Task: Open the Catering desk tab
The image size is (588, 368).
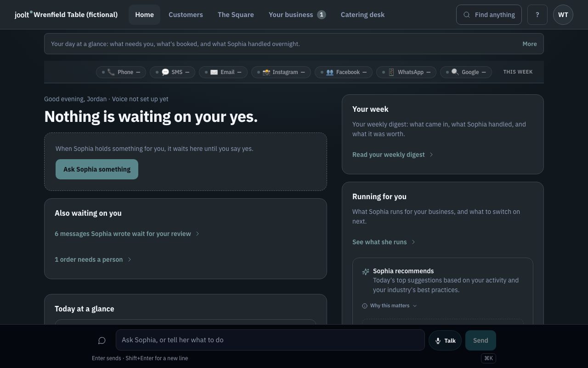Action: coord(362,15)
